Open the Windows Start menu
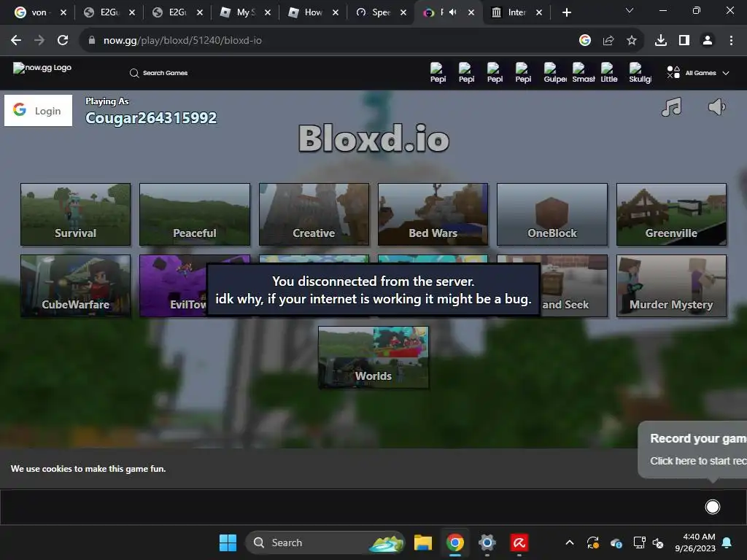Viewport: 747px width, 560px height. pos(228,542)
